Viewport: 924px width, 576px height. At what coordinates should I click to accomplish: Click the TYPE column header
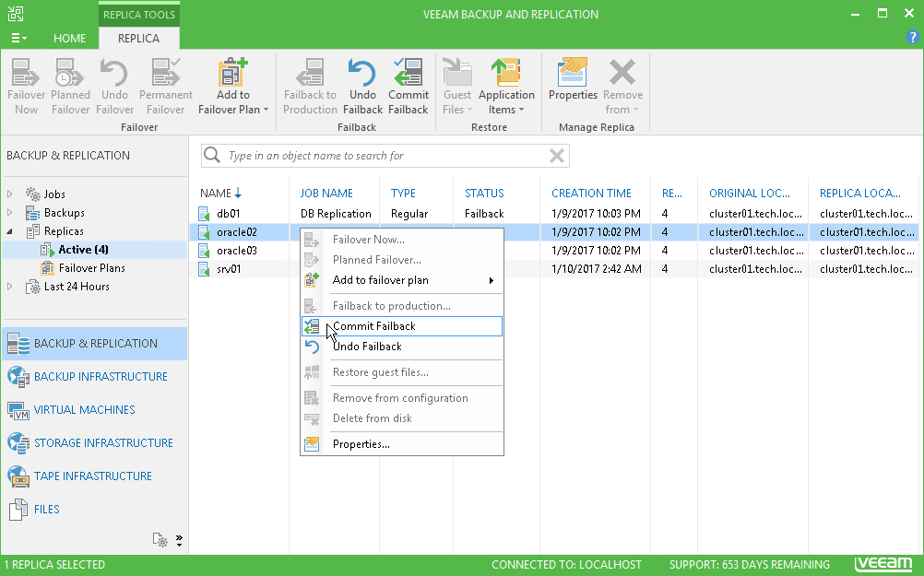403,194
